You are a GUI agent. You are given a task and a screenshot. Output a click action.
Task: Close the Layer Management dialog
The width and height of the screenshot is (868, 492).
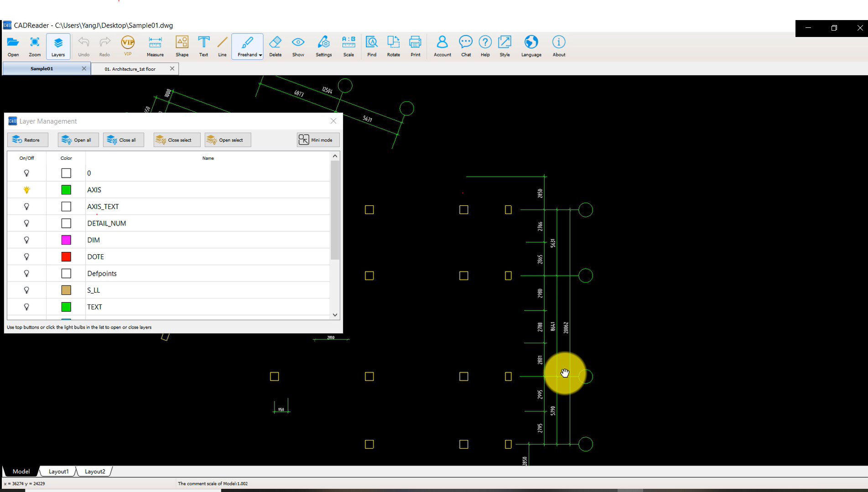point(333,121)
